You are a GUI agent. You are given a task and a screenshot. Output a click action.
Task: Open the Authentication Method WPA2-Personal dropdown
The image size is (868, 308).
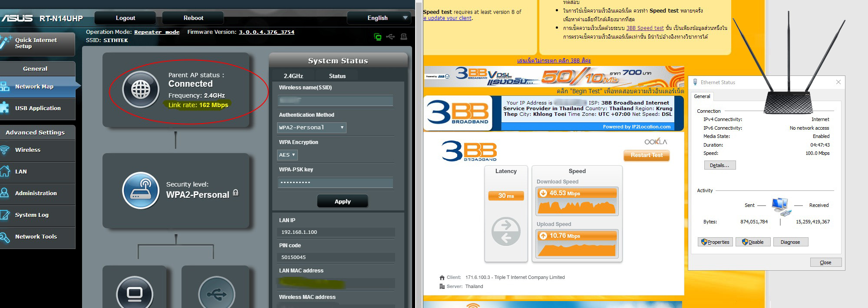[311, 128]
